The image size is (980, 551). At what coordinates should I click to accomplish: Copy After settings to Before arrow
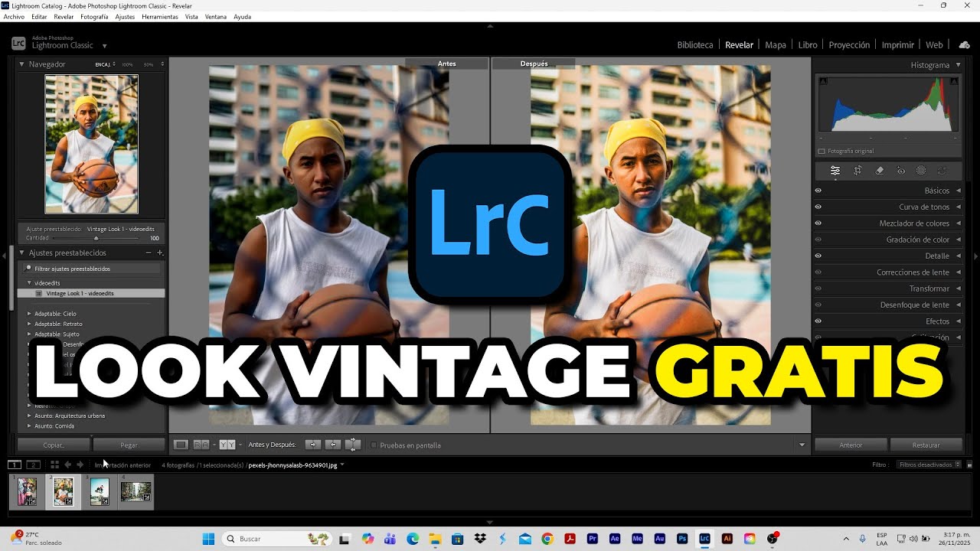click(x=332, y=445)
